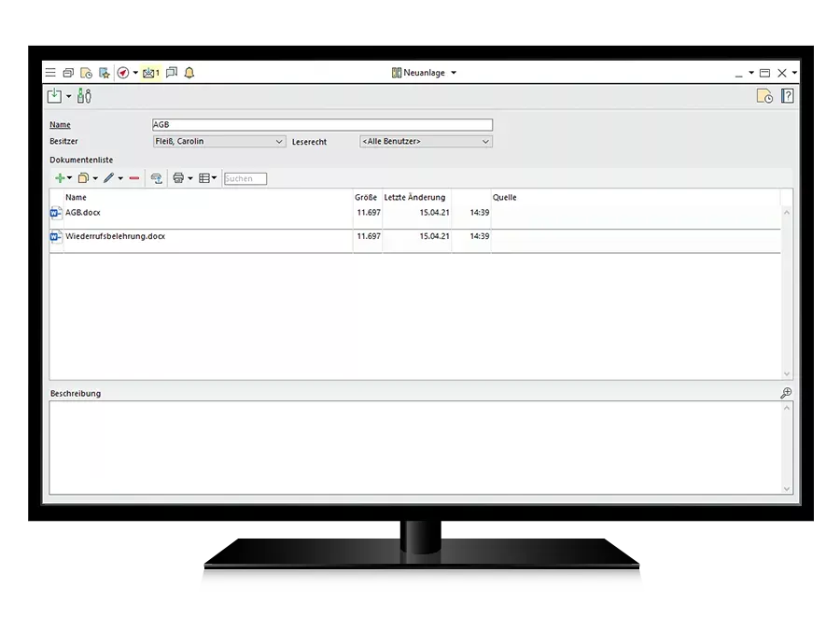840x630 pixels.
Task: Open the help book icon
Action: point(787,96)
